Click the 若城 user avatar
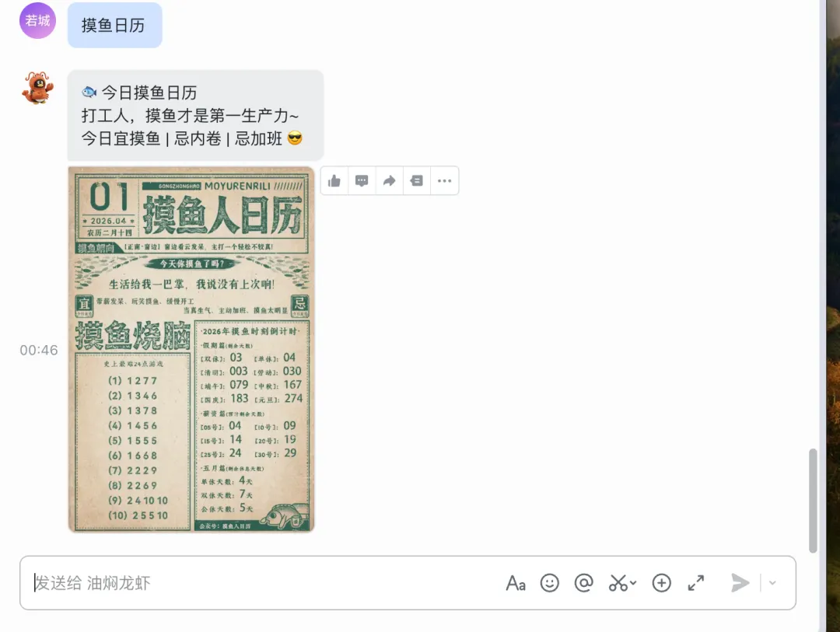This screenshot has height=632, width=840. (37, 20)
